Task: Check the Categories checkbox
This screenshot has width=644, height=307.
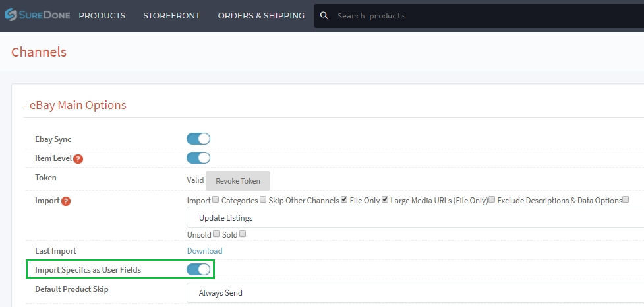Action: click(x=263, y=200)
